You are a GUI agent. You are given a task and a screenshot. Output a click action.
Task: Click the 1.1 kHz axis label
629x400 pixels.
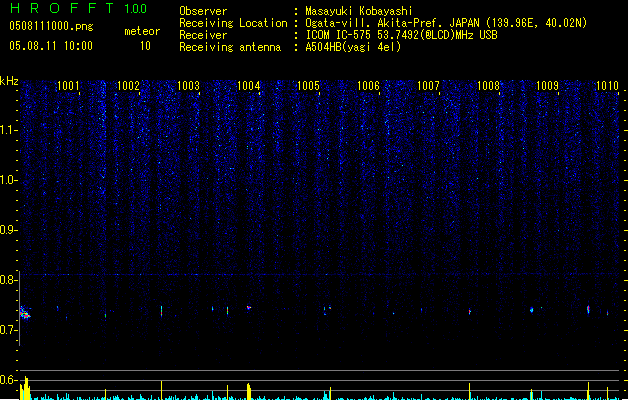click(9, 130)
